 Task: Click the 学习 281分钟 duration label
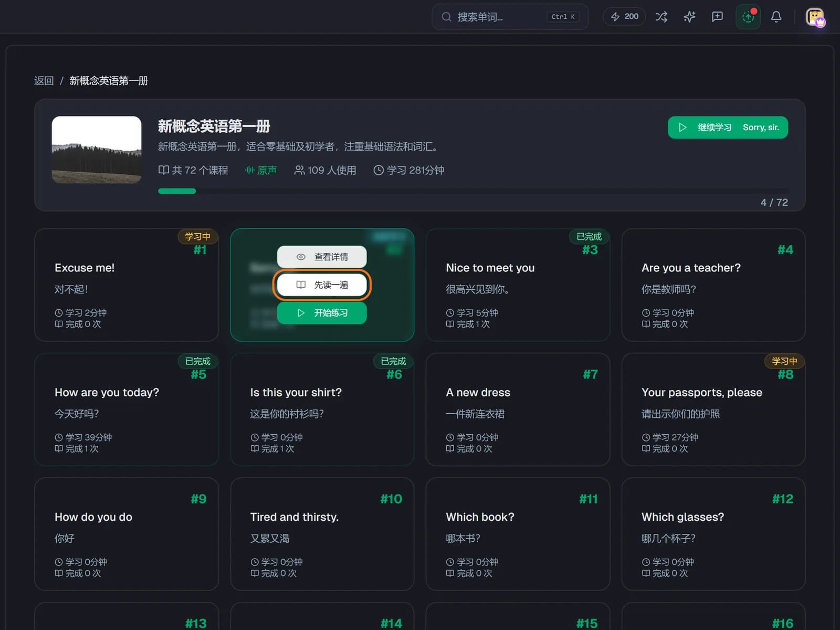tap(408, 170)
